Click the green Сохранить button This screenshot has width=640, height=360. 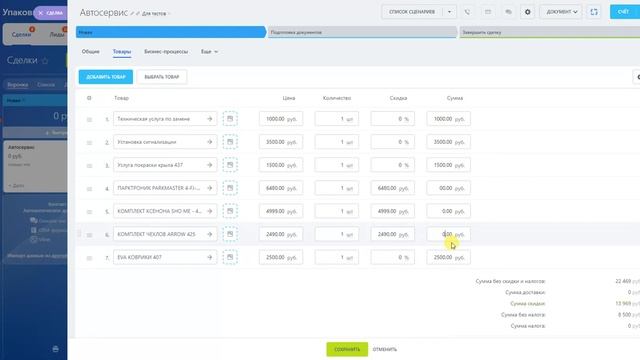(347, 349)
